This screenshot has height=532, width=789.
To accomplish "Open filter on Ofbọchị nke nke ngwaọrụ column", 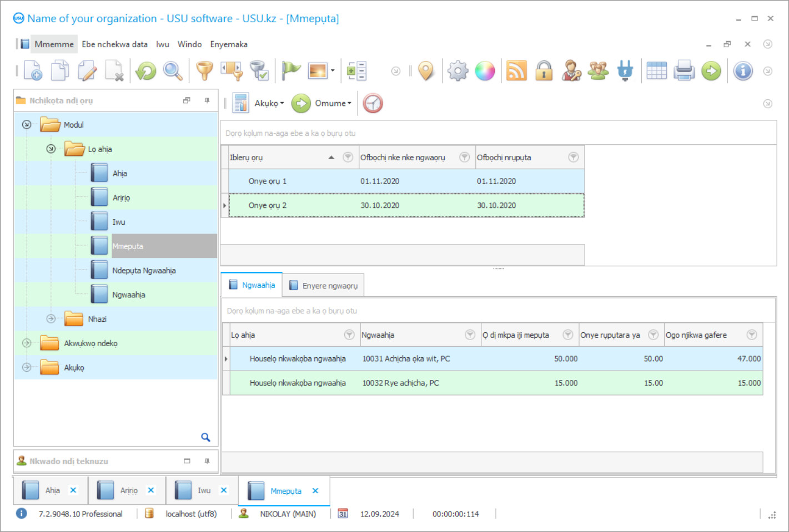I will click(x=464, y=158).
